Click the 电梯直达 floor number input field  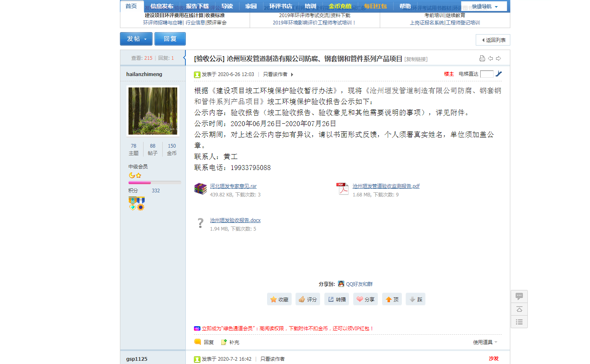(x=487, y=74)
